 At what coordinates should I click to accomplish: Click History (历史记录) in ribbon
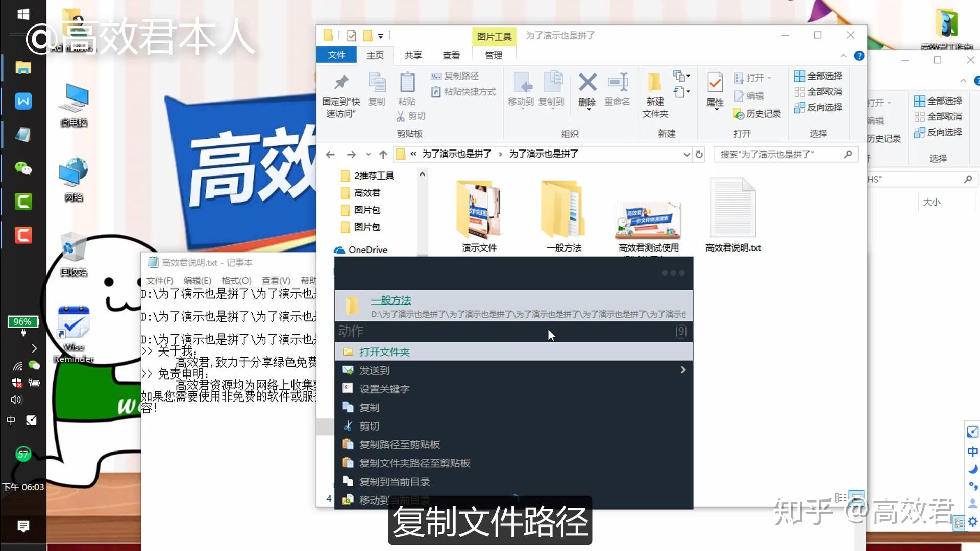757,114
